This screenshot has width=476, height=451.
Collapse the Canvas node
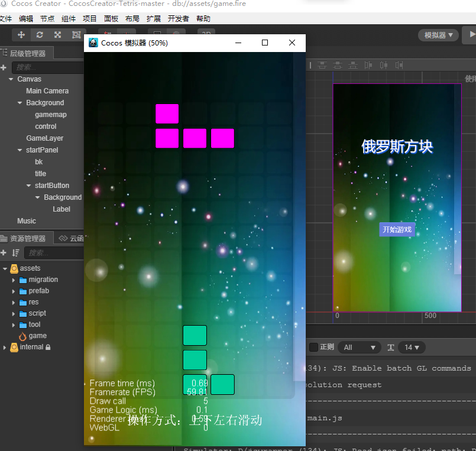pyautogui.click(x=11, y=79)
